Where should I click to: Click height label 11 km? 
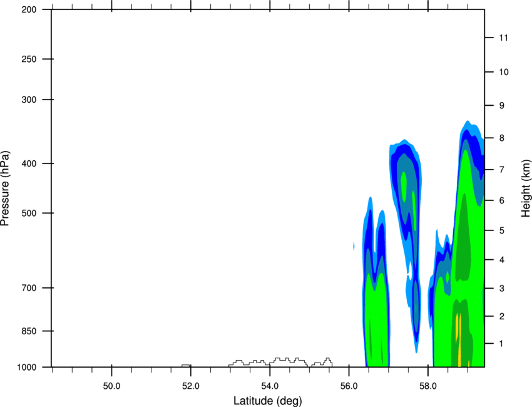(x=503, y=38)
